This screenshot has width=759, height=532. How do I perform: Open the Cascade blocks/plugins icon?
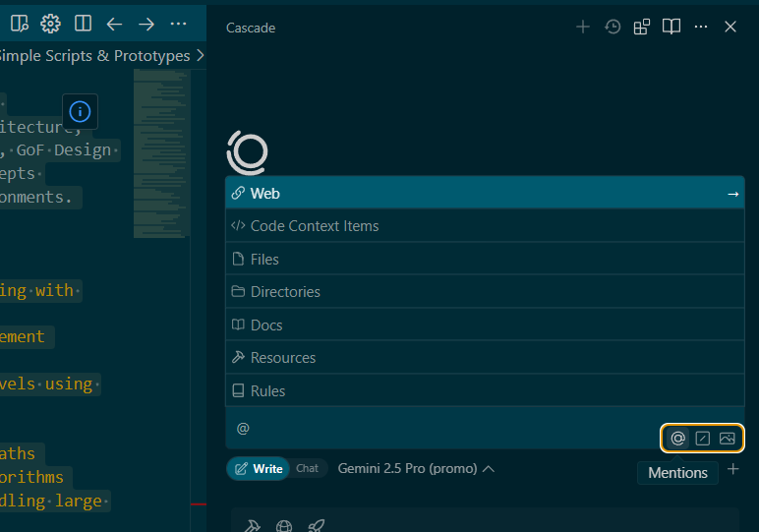642,27
